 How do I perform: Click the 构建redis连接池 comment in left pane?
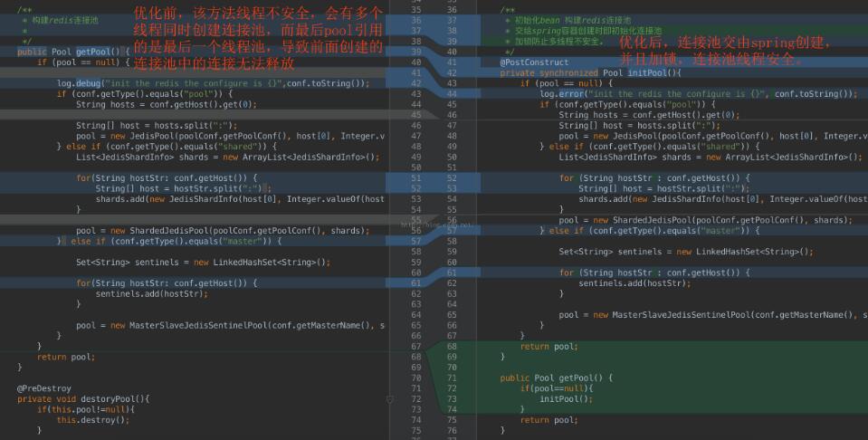pyautogui.click(x=62, y=20)
